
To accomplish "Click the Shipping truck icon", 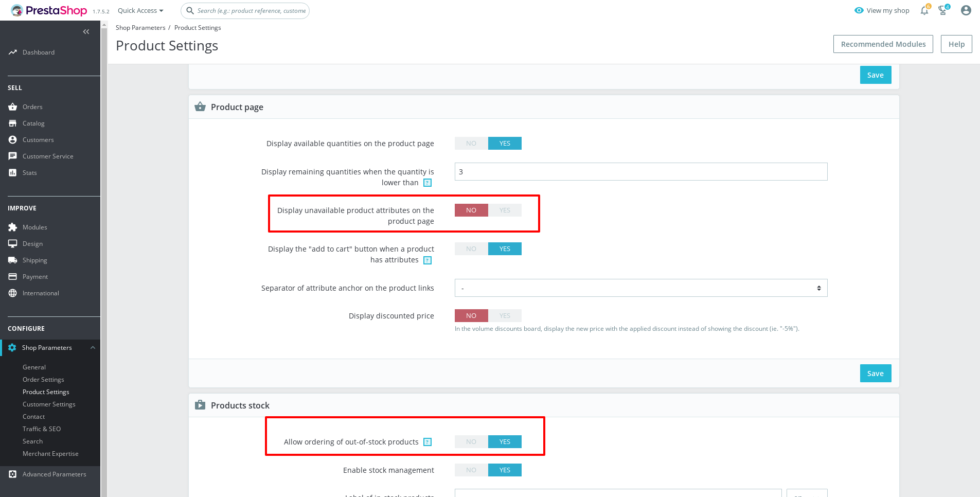I will point(13,260).
